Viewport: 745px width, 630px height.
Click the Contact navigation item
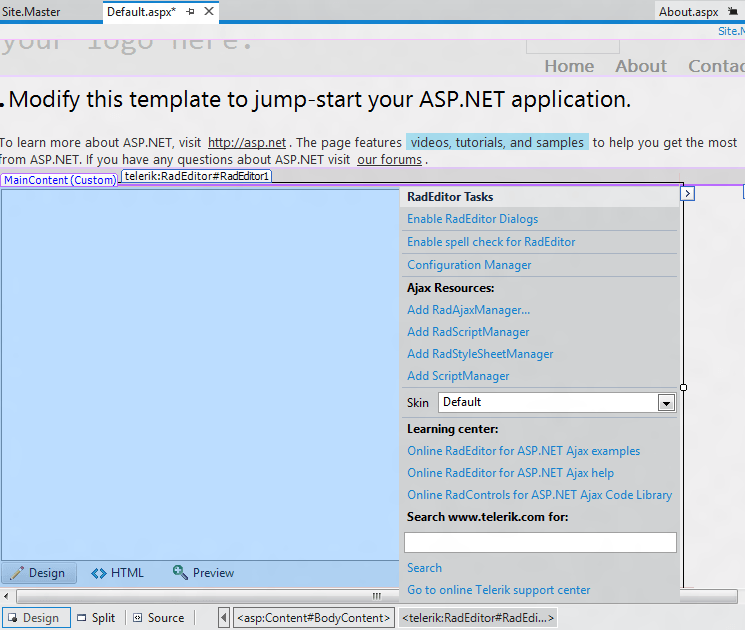(x=716, y=66)
